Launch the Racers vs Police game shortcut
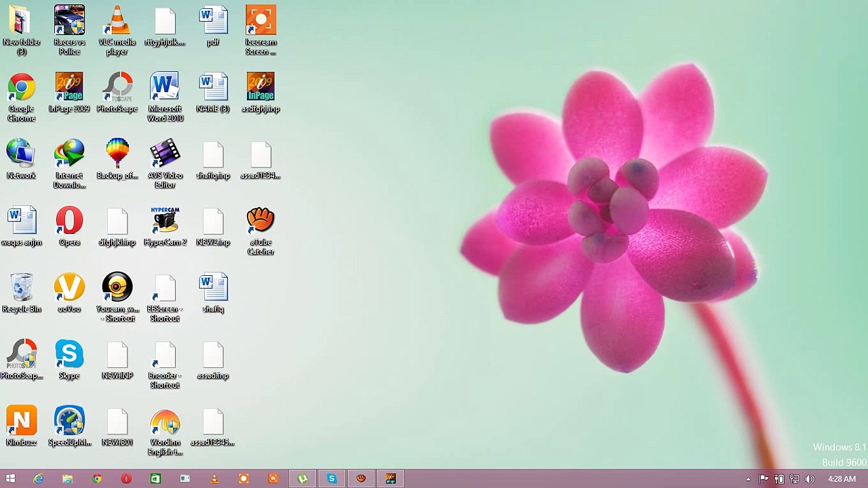Viewport: 868px width, 488px height. [69, 30]
